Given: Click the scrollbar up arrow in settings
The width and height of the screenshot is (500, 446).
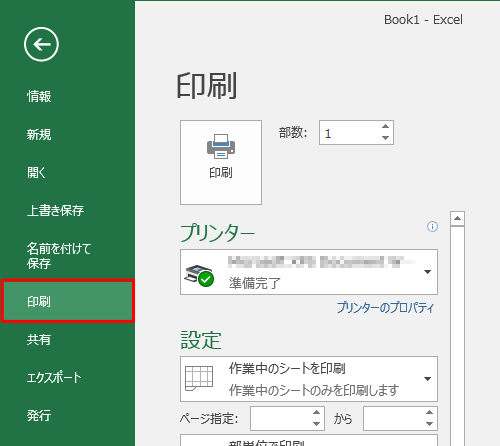Looking at the screenshot, I should coord(457,219).
